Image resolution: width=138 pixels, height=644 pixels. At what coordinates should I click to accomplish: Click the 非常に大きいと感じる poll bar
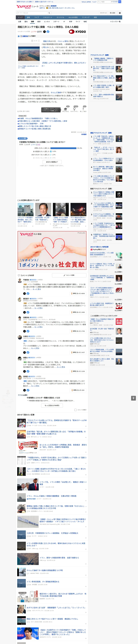pyautogui.click(x=63, y=148)
